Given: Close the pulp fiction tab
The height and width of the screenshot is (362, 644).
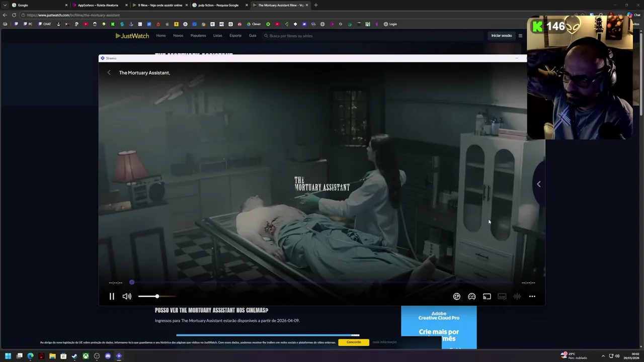Looking at the screenshot, I should pyautogui.click(x=247, y=5).
